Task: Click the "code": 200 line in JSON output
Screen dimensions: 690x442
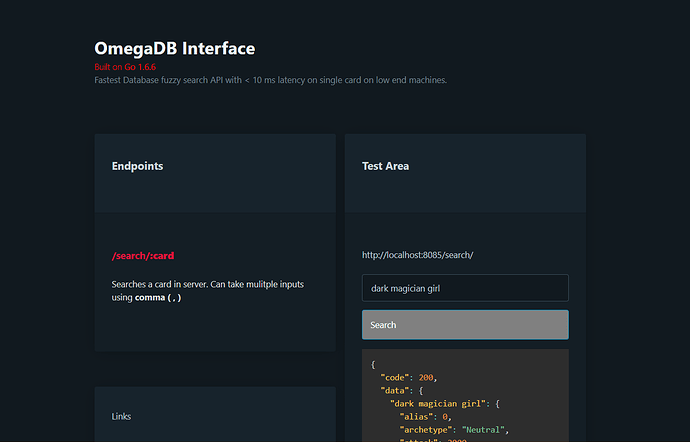Action: (x=408, y=378)
